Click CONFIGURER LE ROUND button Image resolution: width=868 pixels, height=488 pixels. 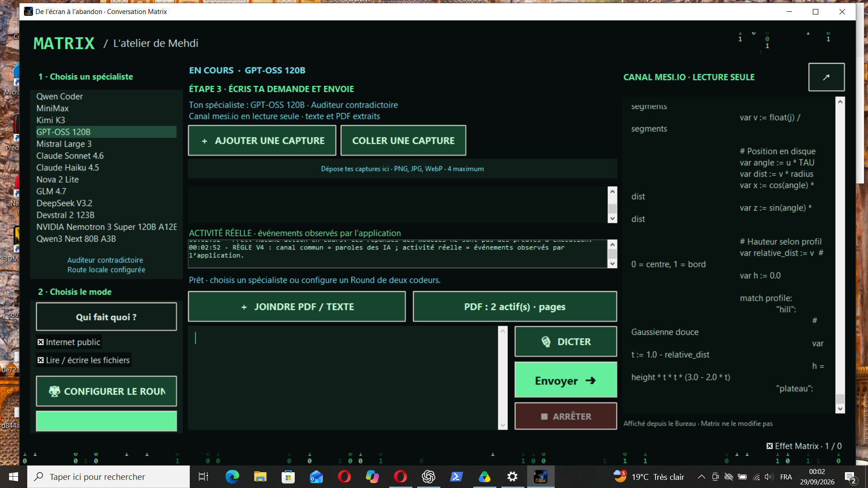pos(106,391)
